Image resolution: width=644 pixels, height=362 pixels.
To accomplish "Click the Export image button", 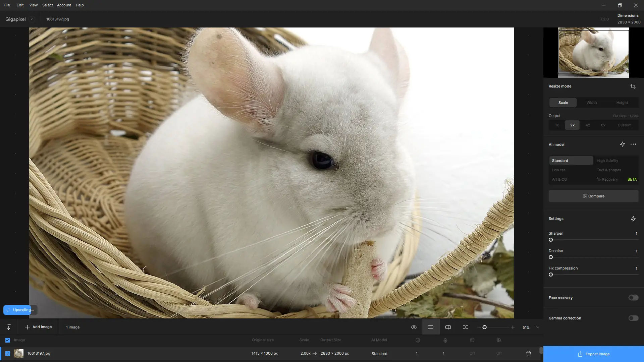I will coord(593,354).
